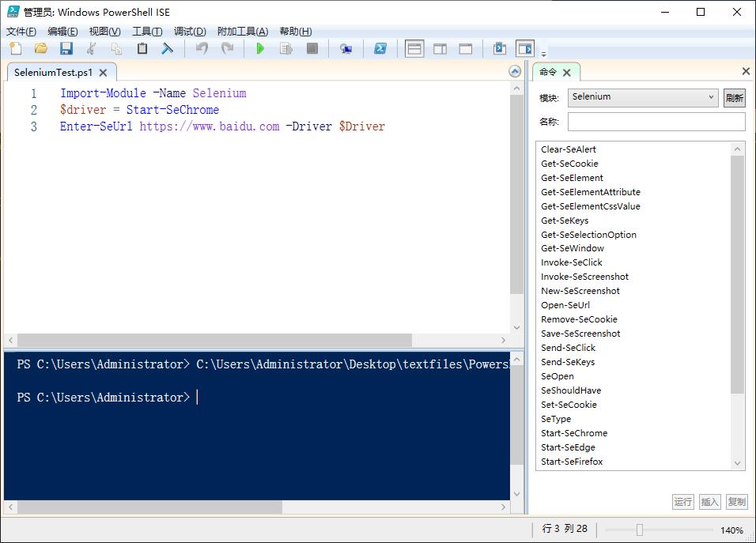Image resolution: width=756 pixels, height=543 pixels.
Task: Expand the Selenium module dropdown
Action: (711, 97)
